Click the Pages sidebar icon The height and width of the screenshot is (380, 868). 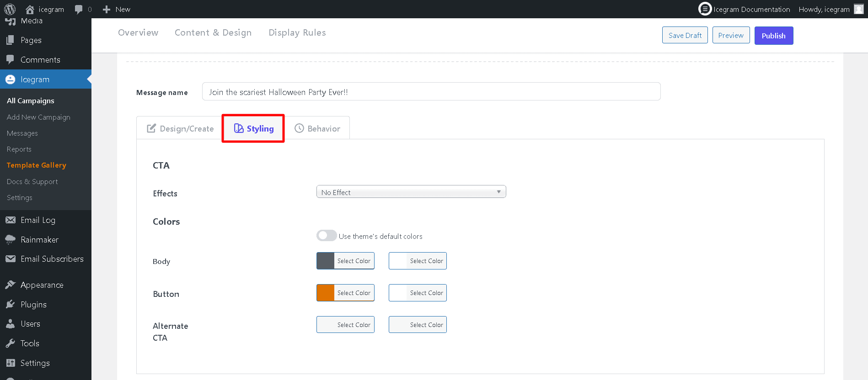coord(10,40)
